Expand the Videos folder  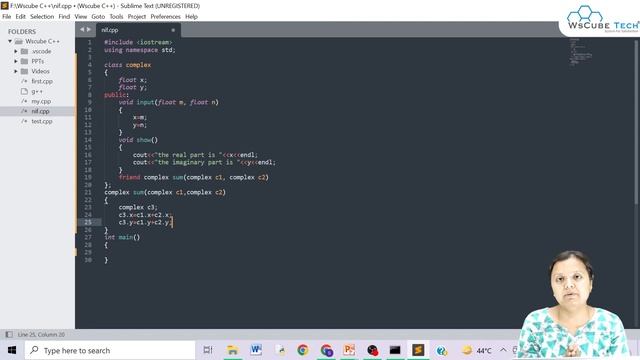point(16,71)
